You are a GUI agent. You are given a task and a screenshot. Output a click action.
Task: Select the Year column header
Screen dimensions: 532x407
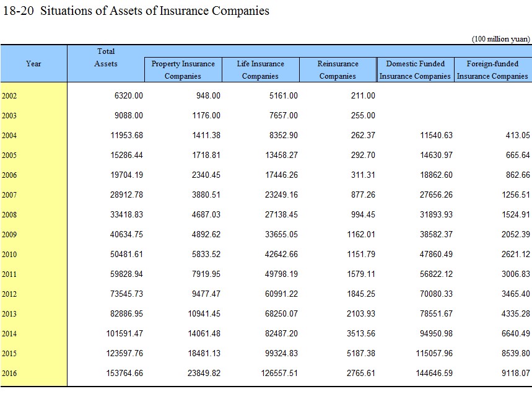[33, 64]
